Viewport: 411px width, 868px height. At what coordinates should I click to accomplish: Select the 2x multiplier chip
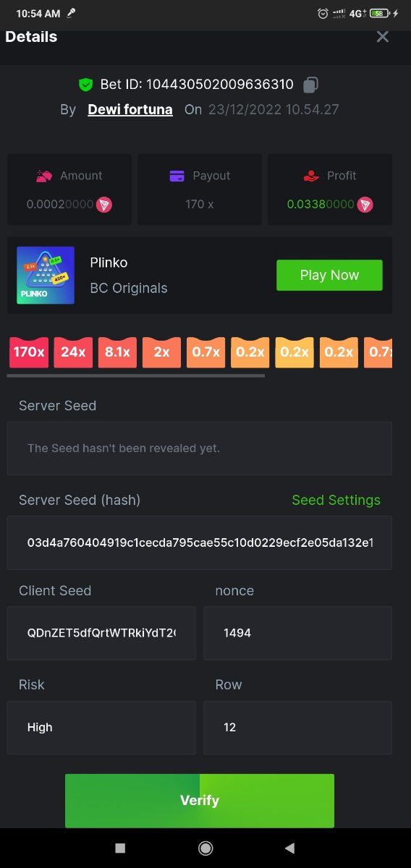(x=161, y=352)
